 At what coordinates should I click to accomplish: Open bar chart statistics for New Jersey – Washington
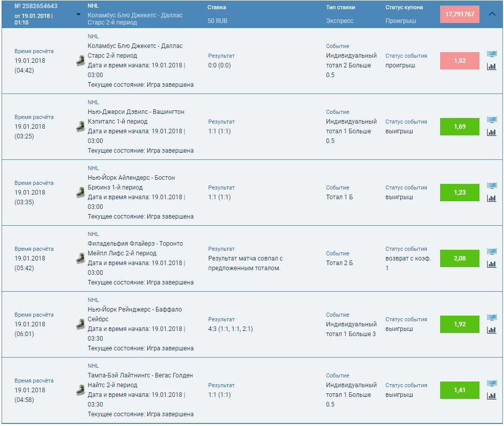coord(491,132)
